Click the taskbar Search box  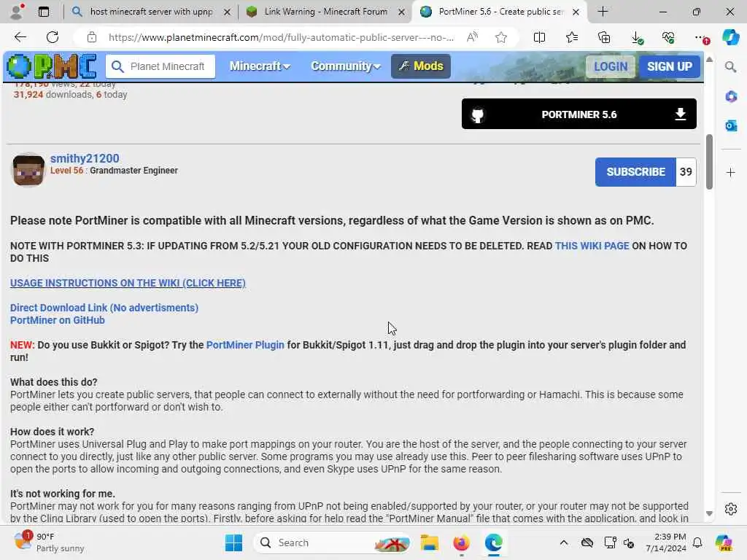[332, 542]
